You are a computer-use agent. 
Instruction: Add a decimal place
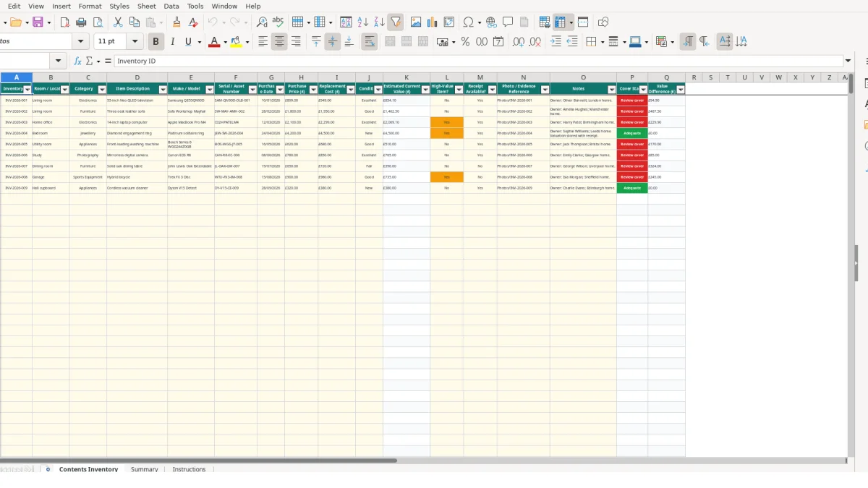pos(519,42)
